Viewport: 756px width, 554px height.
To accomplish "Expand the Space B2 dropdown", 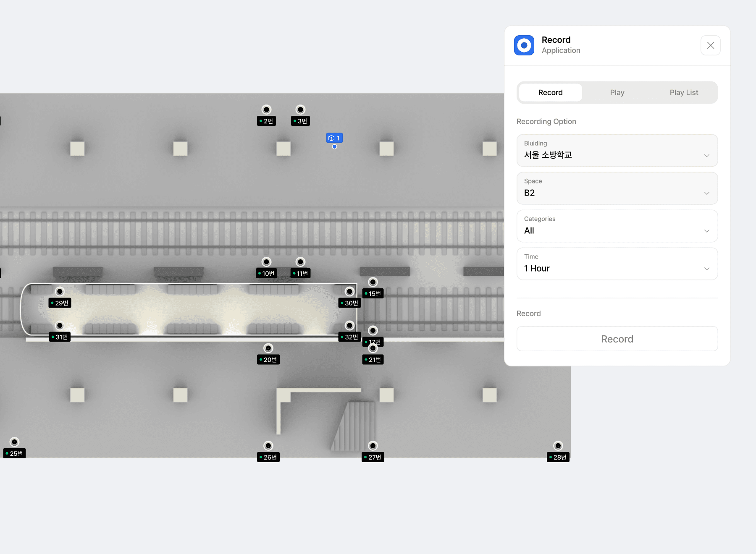I will (x=617, y=188).
